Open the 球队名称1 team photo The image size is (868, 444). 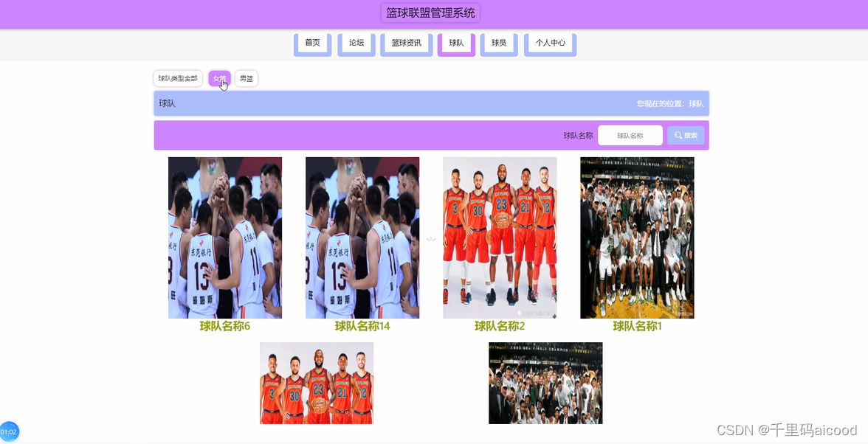click(x=637, y=237)
